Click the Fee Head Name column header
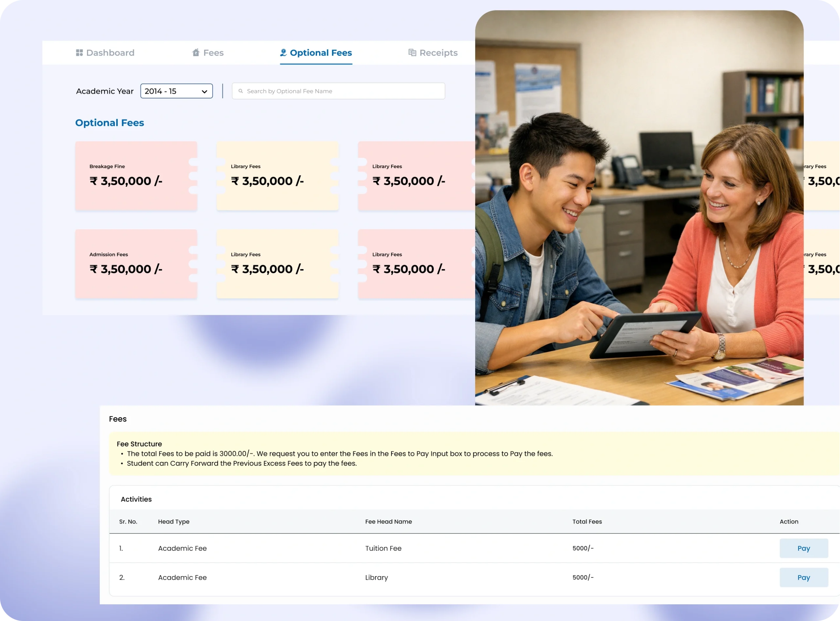Viewport: 840px width, 621px height. [388, 521]
